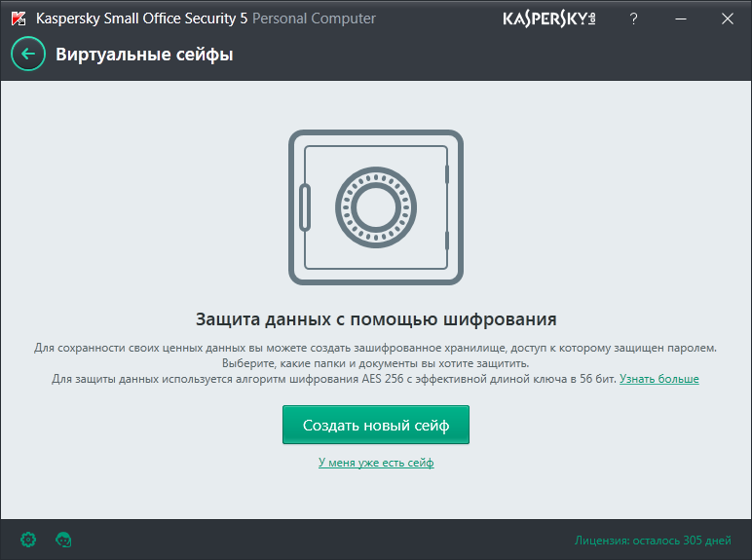Follow the "Узнать больше" link
The height and width of the screenshot is (560, 752).
(658, 379)
